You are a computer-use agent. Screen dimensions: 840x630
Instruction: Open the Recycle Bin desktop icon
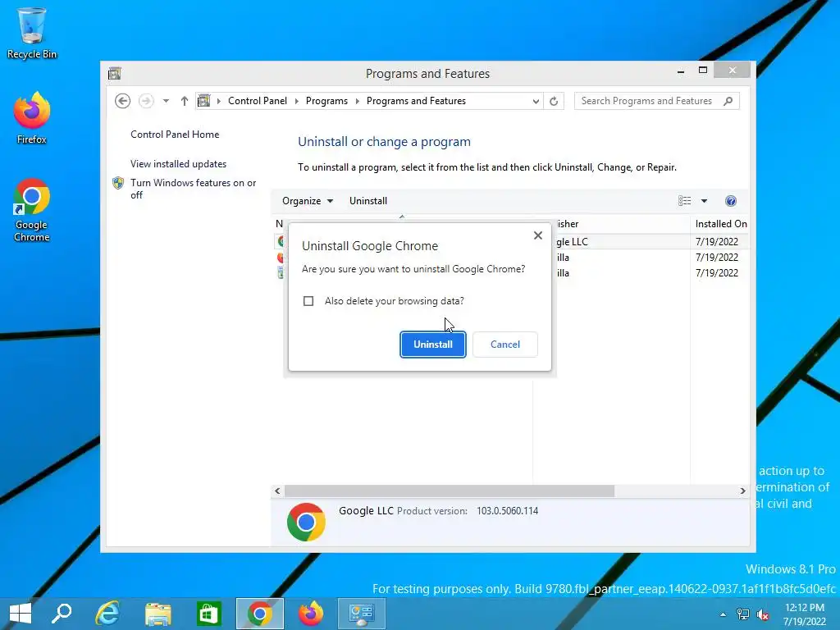tap(32, 33)
